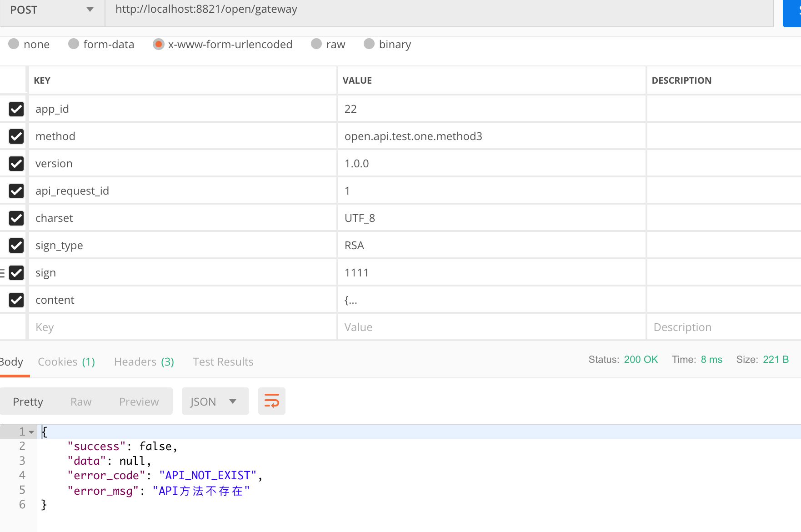Select the Preview response view

pos(139,402)
